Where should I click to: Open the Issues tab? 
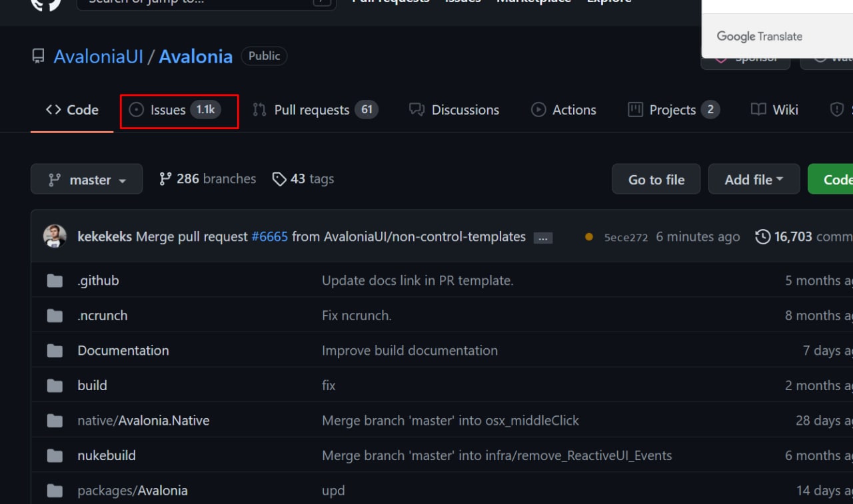point(175,110)
